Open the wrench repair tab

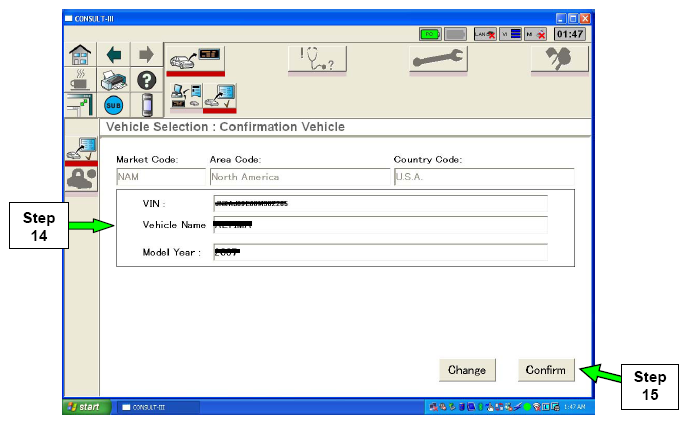click(x=440, y=60)
